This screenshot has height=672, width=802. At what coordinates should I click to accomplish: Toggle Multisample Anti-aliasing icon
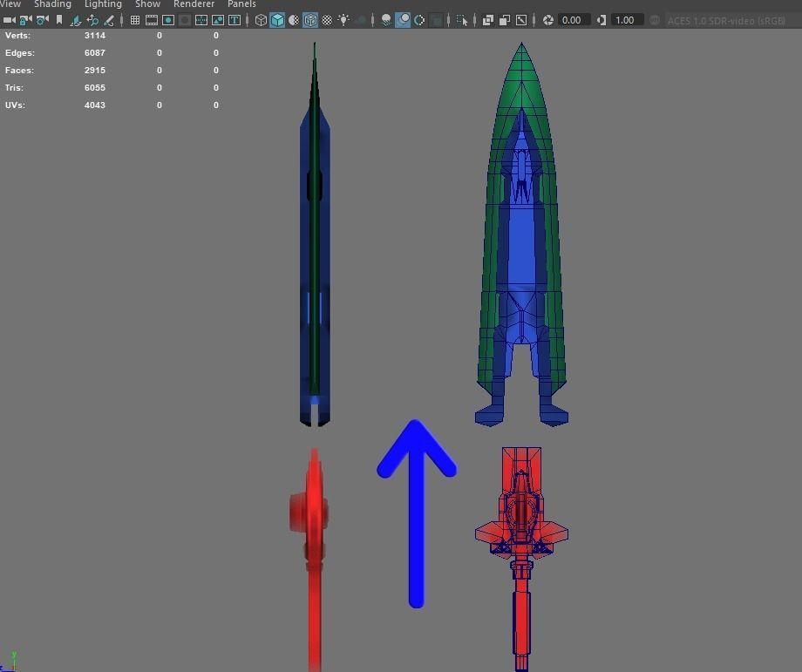(x=419, y=20)
